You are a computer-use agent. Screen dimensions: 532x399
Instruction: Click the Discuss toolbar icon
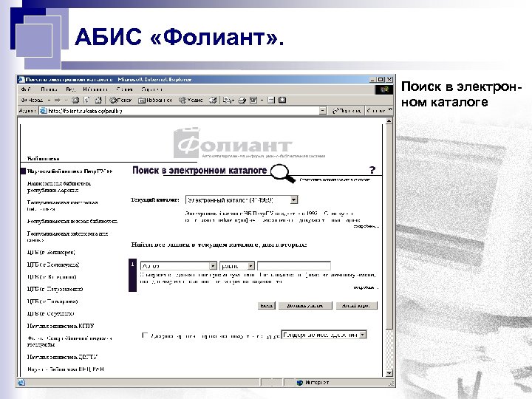(271, 100)
